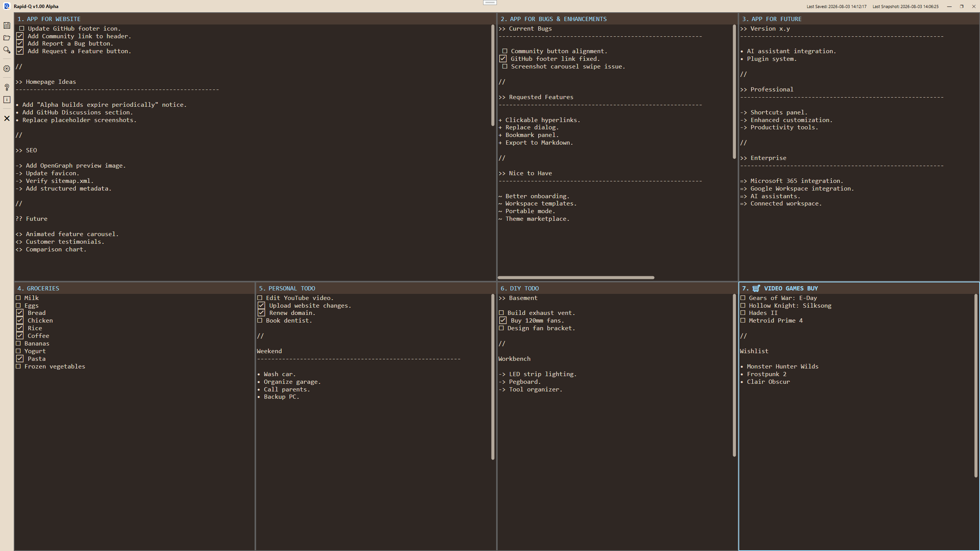The width and height of the screenshot is (980, 551).
Task: Click the 'Last Saved' timestamp in title bar
Action: point(836,7)
